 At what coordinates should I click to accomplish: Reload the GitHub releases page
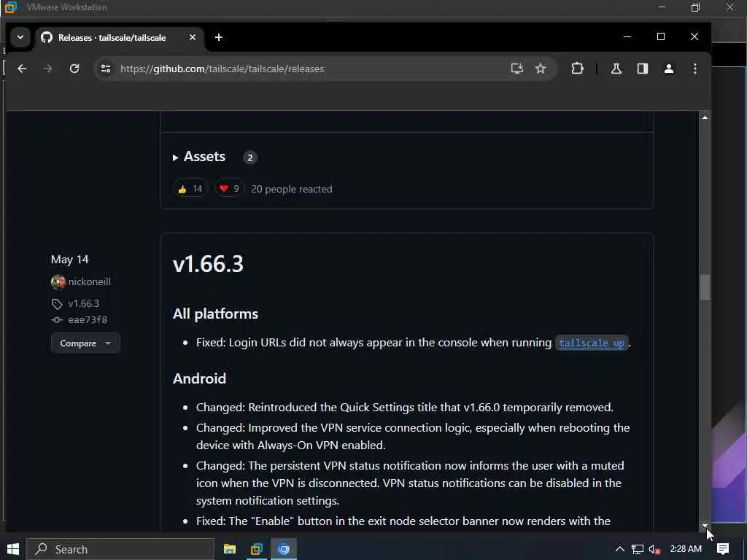point(74,69)
